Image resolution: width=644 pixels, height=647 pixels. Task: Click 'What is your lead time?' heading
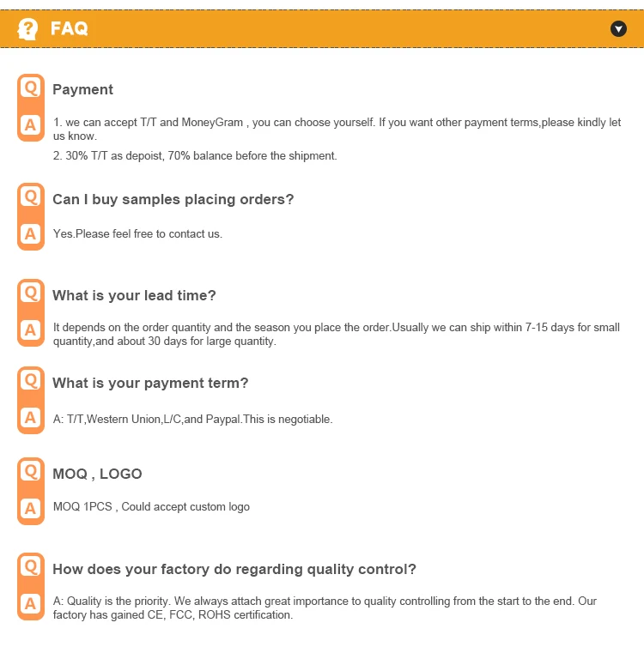(x=134, y=295)
